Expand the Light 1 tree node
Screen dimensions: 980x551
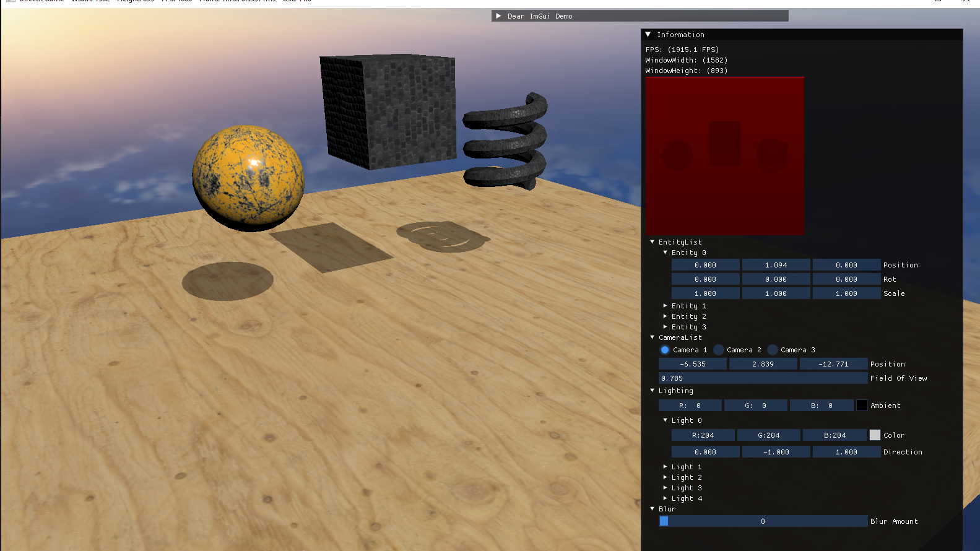coord(666,467)
